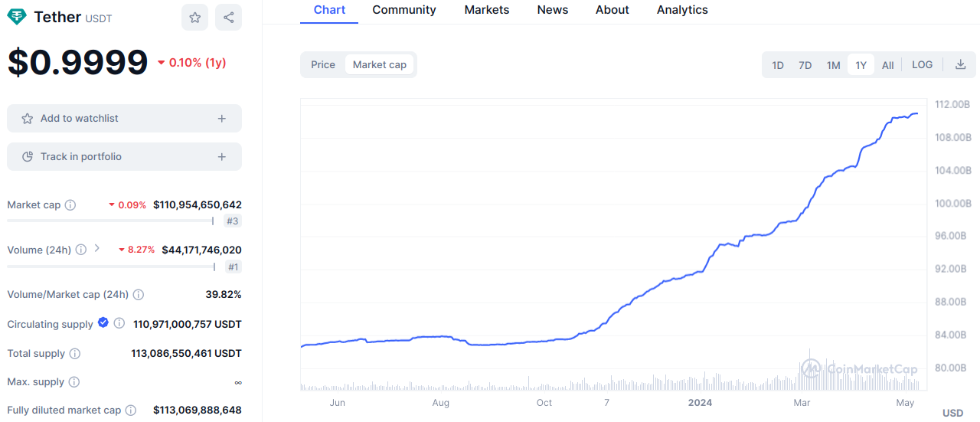The height and width of the screenshot is (422, 980).
Task: Click the 0.09% market cap change
Action: [x=128, y=205]
